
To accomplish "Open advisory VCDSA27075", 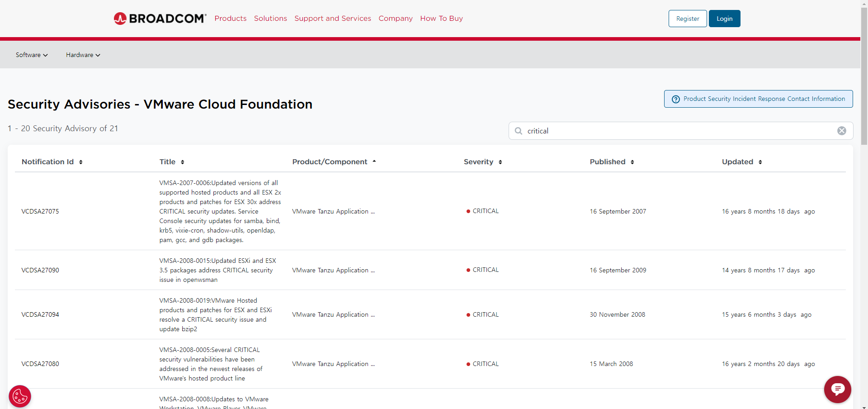I will click(x=40, y=211).
